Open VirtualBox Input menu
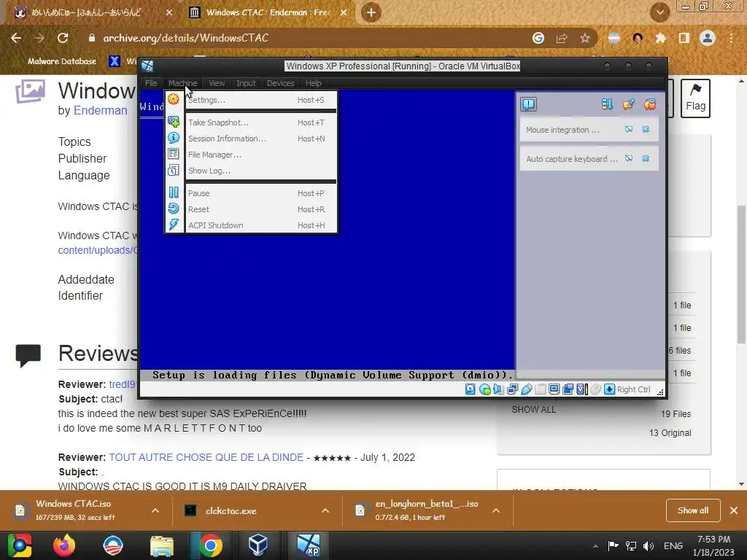747x560 pixels. point(246,83)
